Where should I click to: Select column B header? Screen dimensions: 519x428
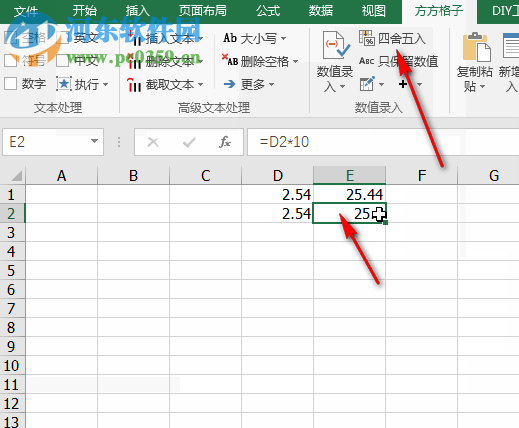[x=133, y=175]
